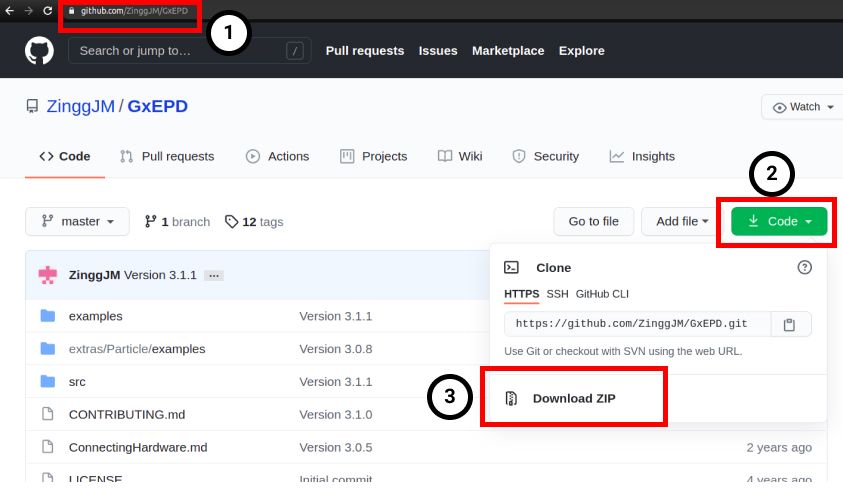The width and height of the screenshot is (843, 499).
Task: Open Marketplace in top navigation
Action: (508, 51)
